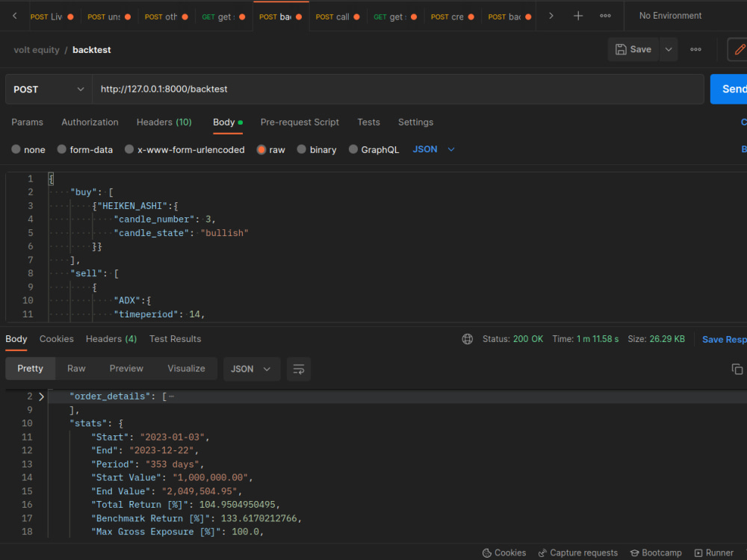Click the globe network icon near Status
This screenshot has height=560, width=747.
click(x=468, y=338)
